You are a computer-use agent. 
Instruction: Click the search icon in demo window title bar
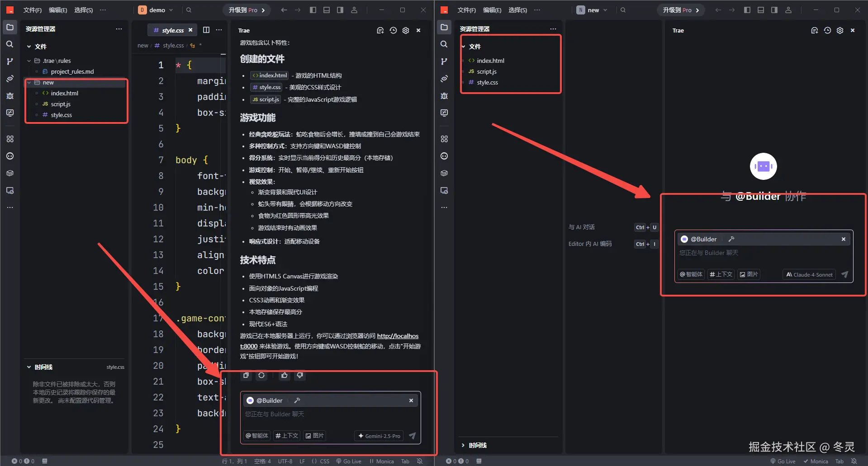tap(189, 10)
